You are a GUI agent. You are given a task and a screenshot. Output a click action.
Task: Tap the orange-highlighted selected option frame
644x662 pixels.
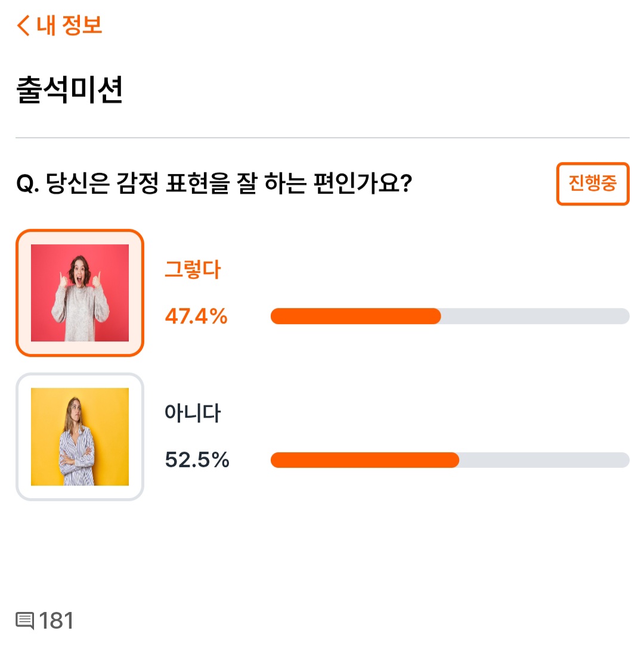pos(80,293)
